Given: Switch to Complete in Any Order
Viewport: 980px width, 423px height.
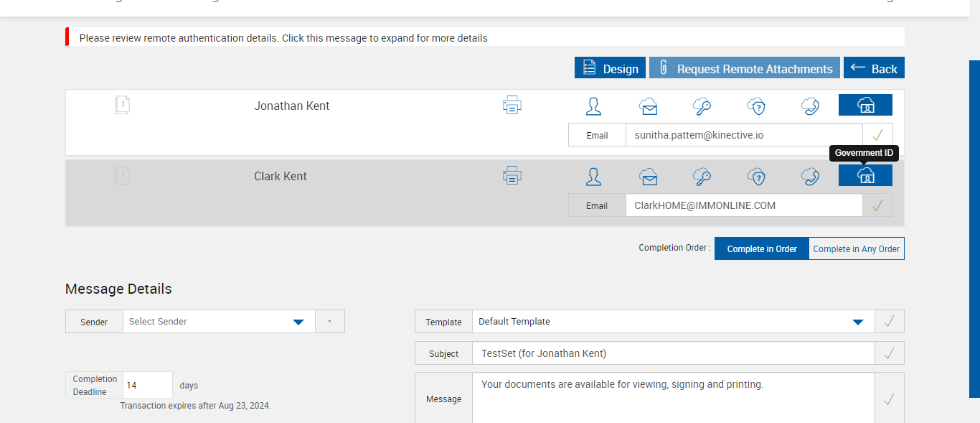Looking at the screenshot, I should click(x=856, y=248).
